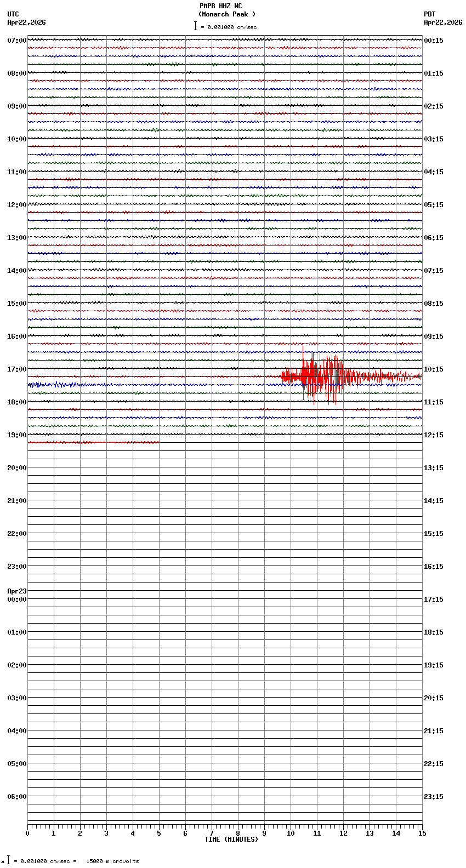Click the 10 minute axis tick label
466x868 pixels.
point(291,833)
